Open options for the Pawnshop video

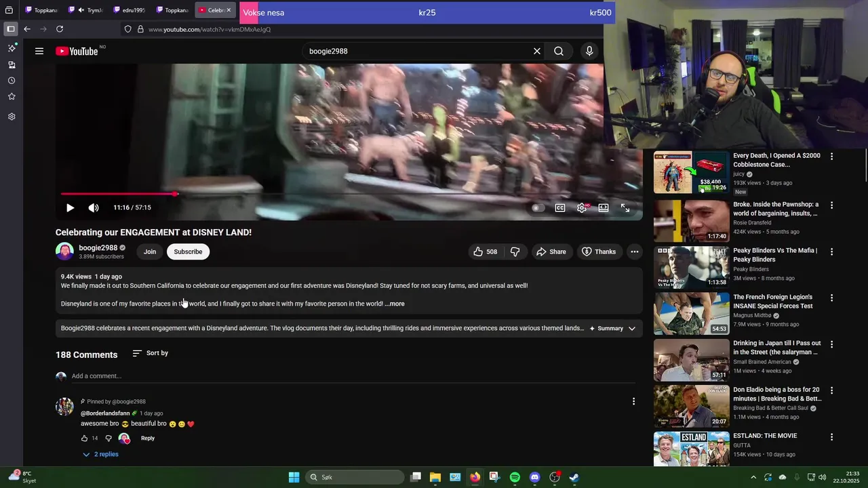pos(832,205)
